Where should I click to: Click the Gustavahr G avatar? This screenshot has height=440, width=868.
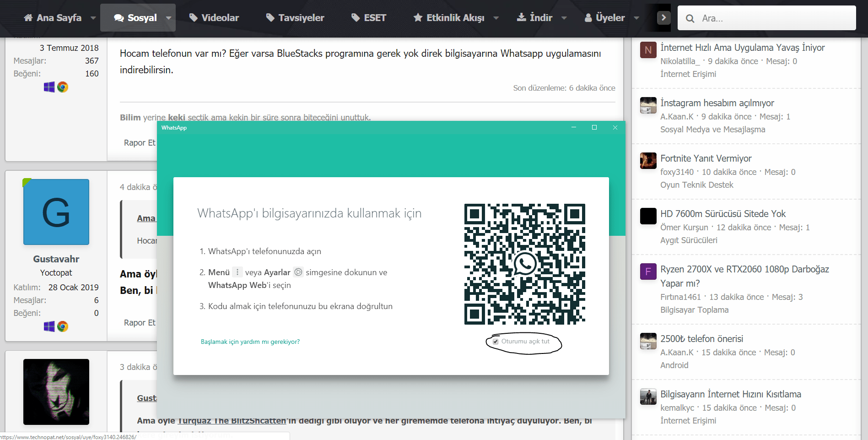point(56,212)
